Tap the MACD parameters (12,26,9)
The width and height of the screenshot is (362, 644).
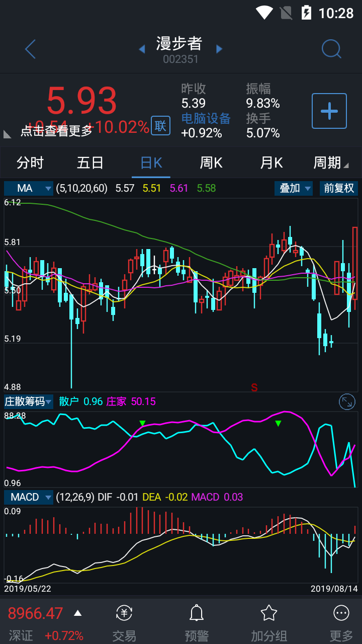pos(75,497)
